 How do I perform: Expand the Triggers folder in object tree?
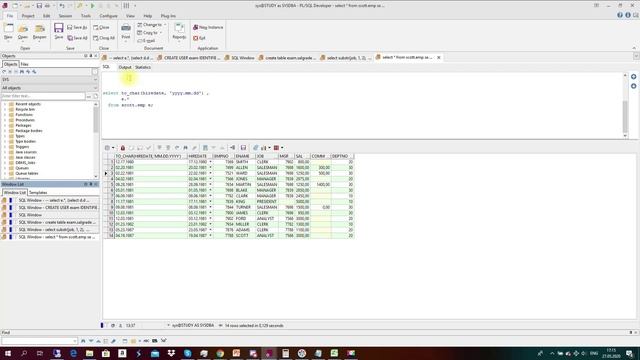[5, 147]
